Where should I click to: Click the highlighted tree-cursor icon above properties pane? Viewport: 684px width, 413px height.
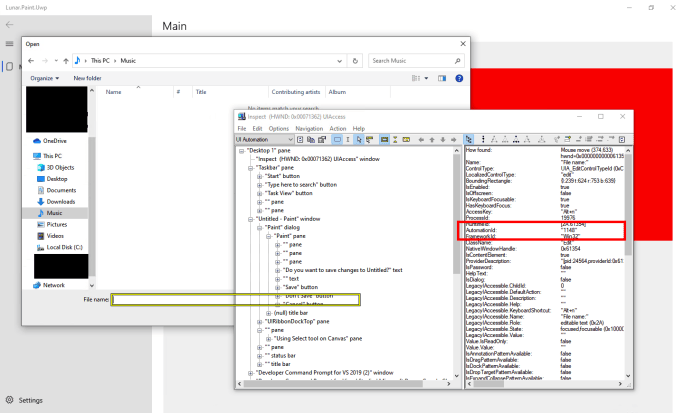(x=469, y=140)
